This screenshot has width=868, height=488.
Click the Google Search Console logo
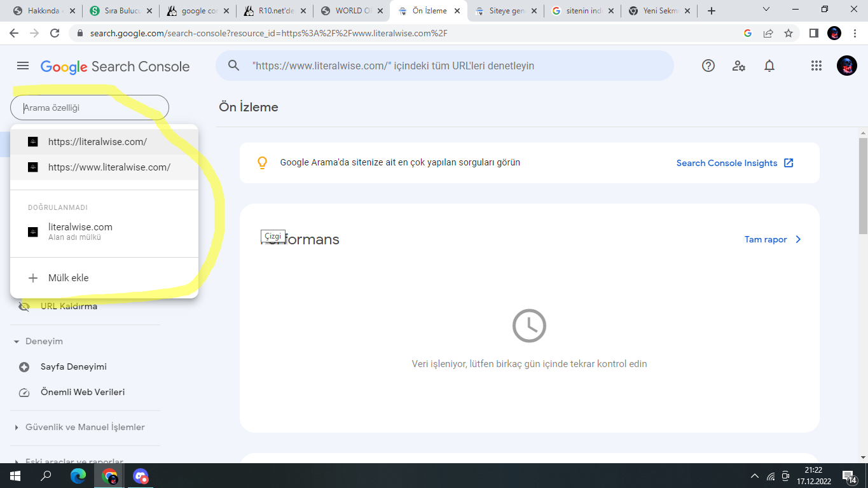click(115, 66)
